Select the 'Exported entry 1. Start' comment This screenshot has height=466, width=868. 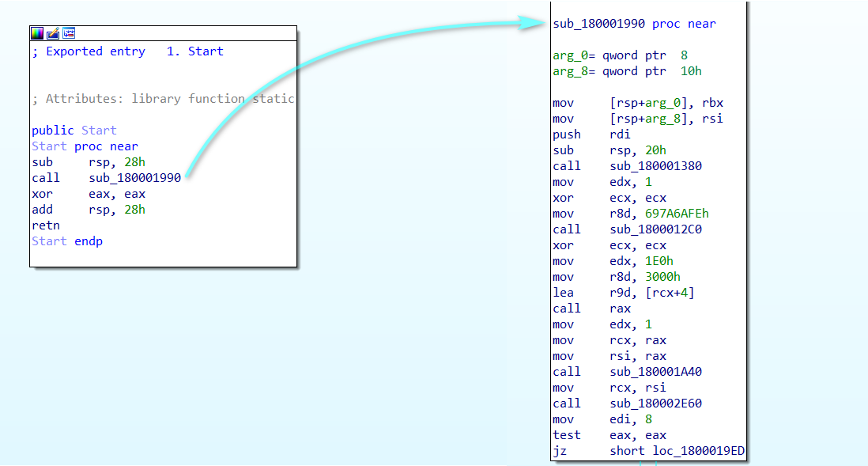point(128,51)
